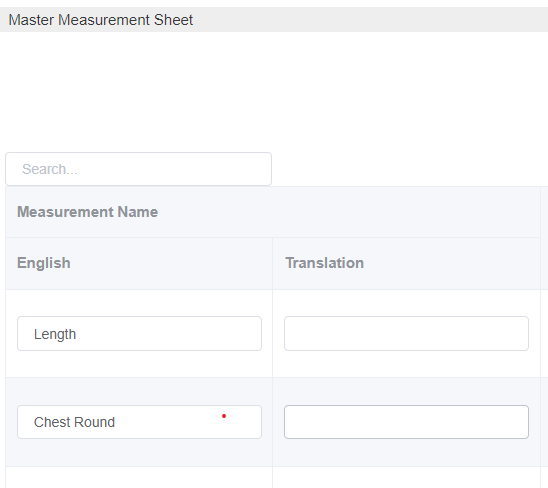Click the Search input field

coord(138,169)
